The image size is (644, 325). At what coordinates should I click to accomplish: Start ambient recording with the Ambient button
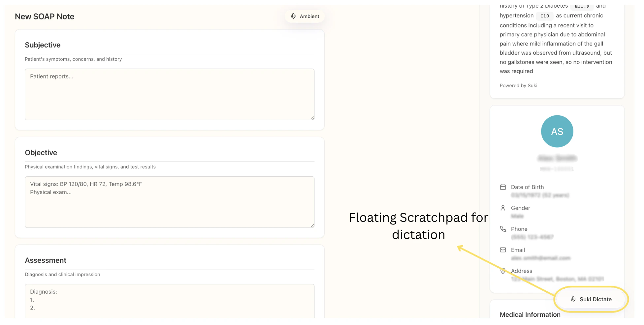[305, 16]
